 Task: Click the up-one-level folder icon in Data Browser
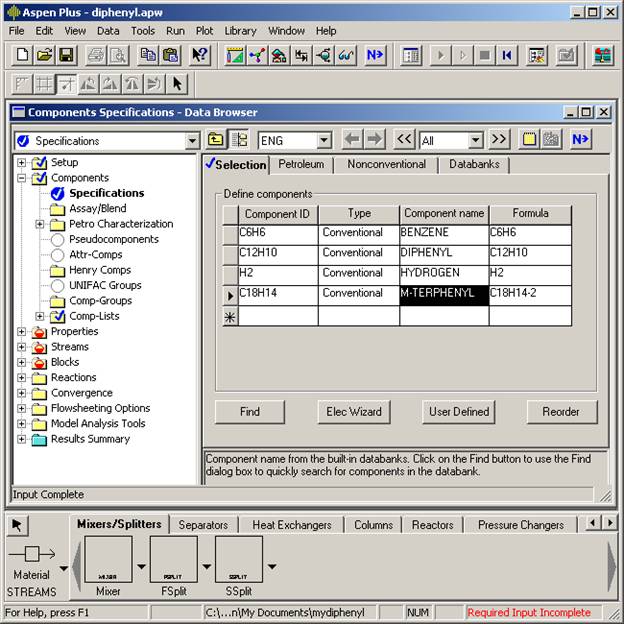217,140
